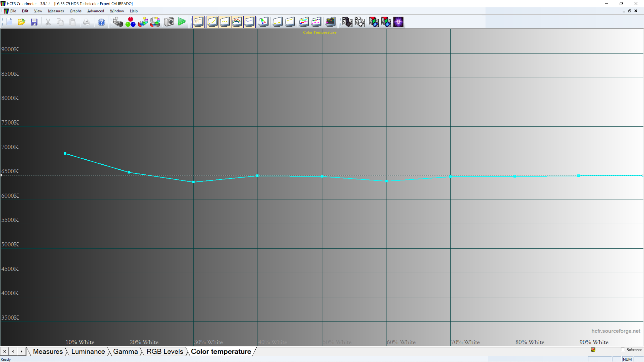644x362 pixels.
Task: Click the 10% White data point
Action: pyautogui.click(x=65, y=153)
